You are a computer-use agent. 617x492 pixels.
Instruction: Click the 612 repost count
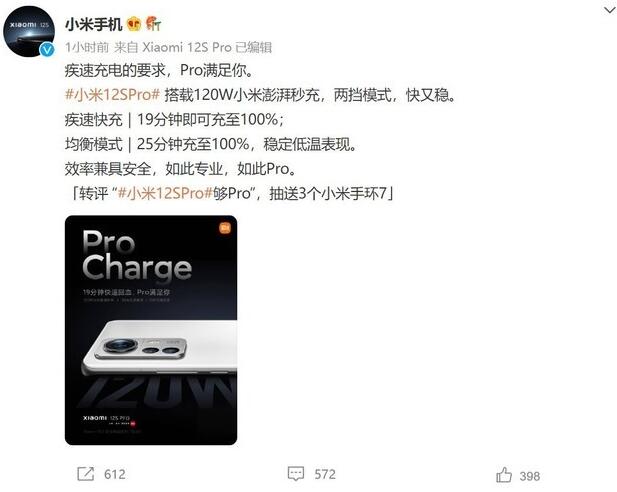[115, 474]
